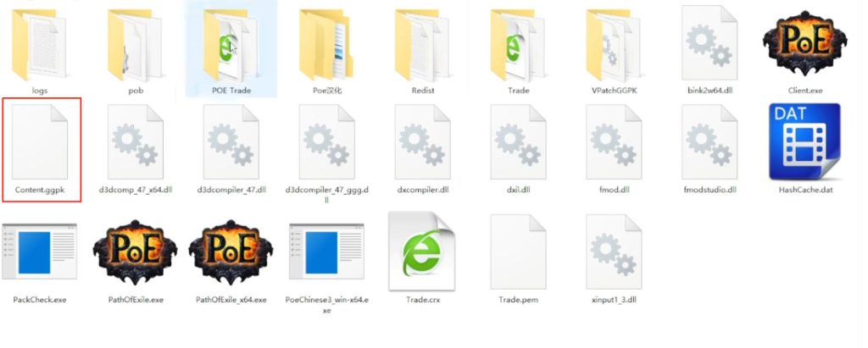Click the 'Poe汉化' name label
Screen dimensions: 868x348
327,91
